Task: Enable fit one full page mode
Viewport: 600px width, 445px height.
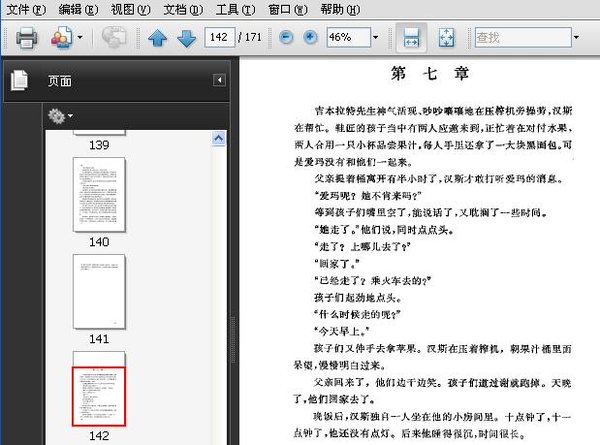Action: click(x=446, y=38)
